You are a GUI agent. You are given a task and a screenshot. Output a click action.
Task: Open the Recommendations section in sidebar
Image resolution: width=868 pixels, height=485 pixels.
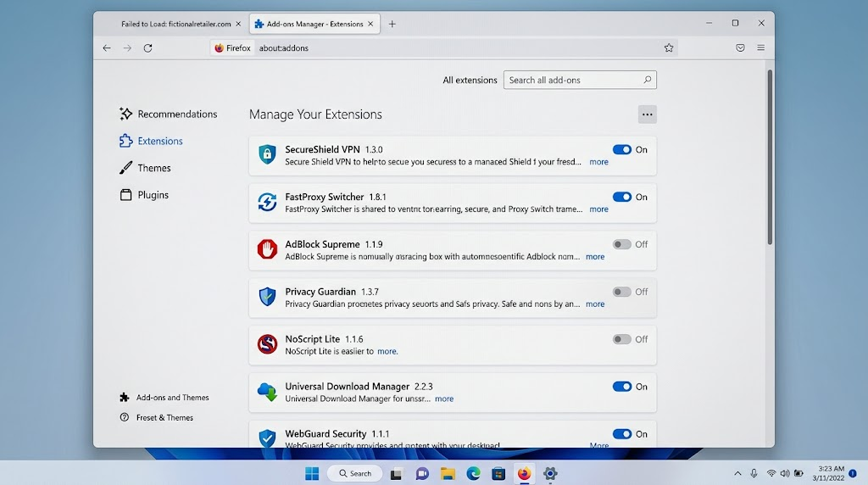point(169,114)
